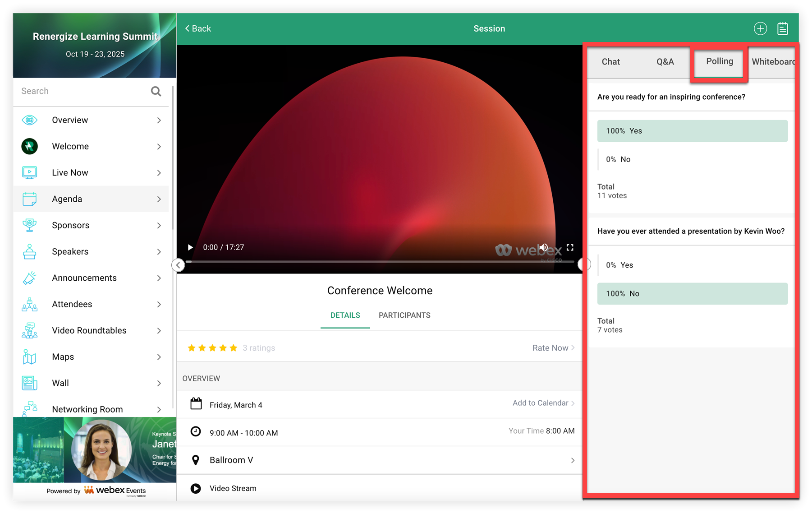Viewport: 812px width, 514px height.
Task: Open the Ballroom V location chevron
Action: [x=573, y=460]
